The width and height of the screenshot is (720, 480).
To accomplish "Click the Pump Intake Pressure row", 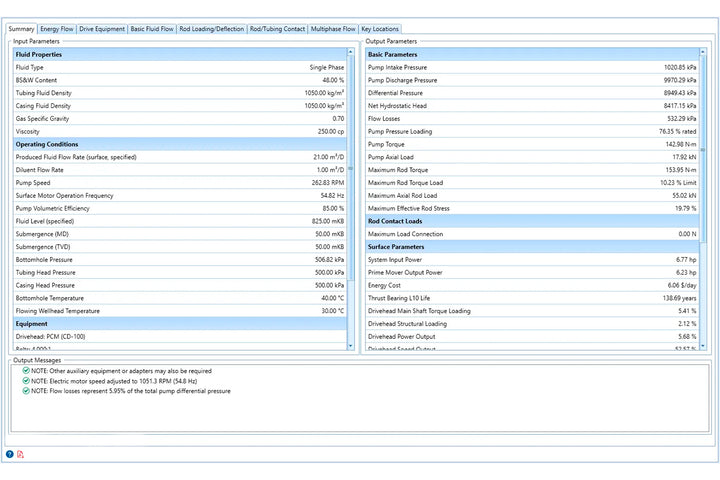I will [x=532, y=67].
